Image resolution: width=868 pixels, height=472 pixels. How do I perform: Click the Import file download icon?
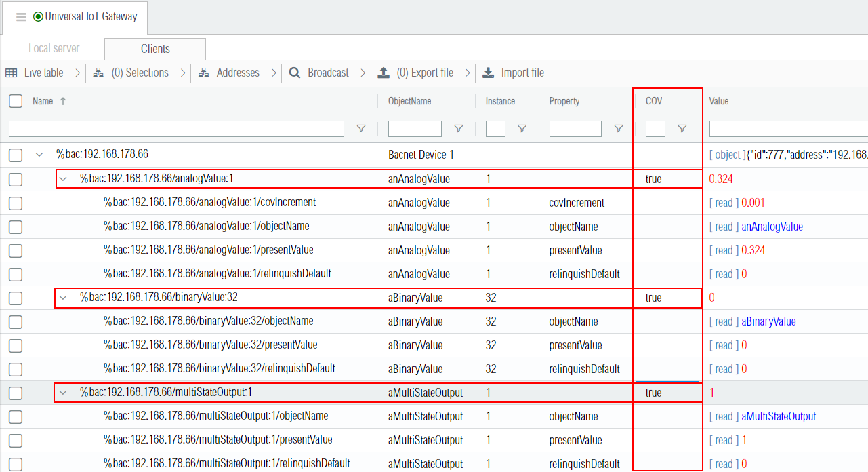click(x=489, y=73)
